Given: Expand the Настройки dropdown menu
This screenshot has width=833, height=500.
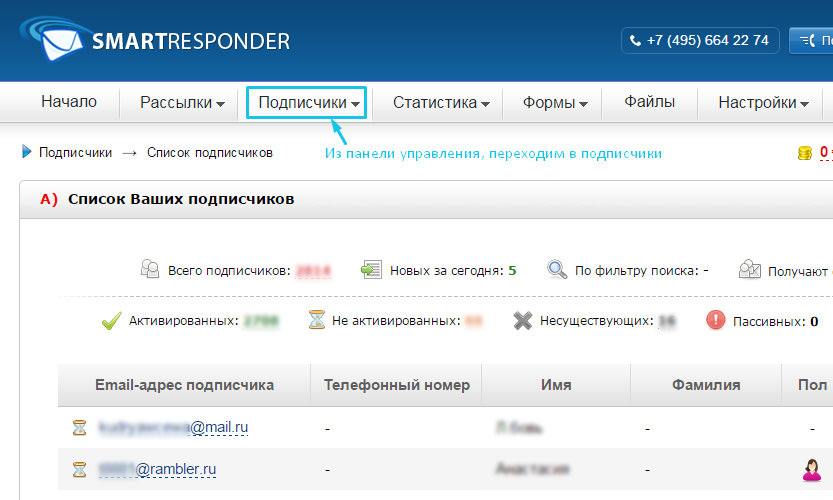Looking at the screenshot, I should point(763,103).
